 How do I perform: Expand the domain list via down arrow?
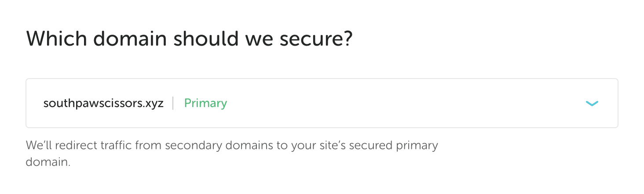[592, 104]
